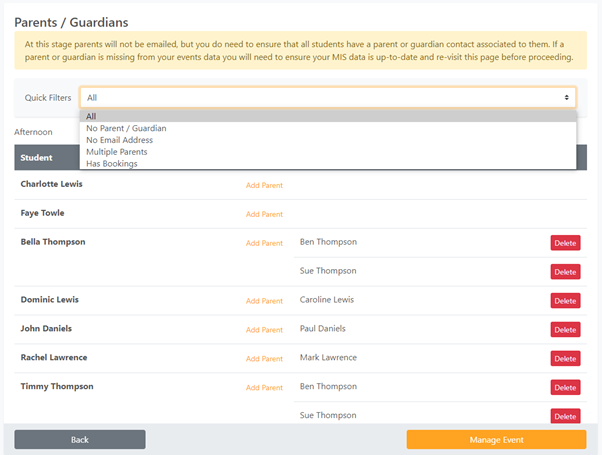The image size is (602, 455).
Task: Click the Parents / Guardians heading
Action: click(x=71, y=22)
